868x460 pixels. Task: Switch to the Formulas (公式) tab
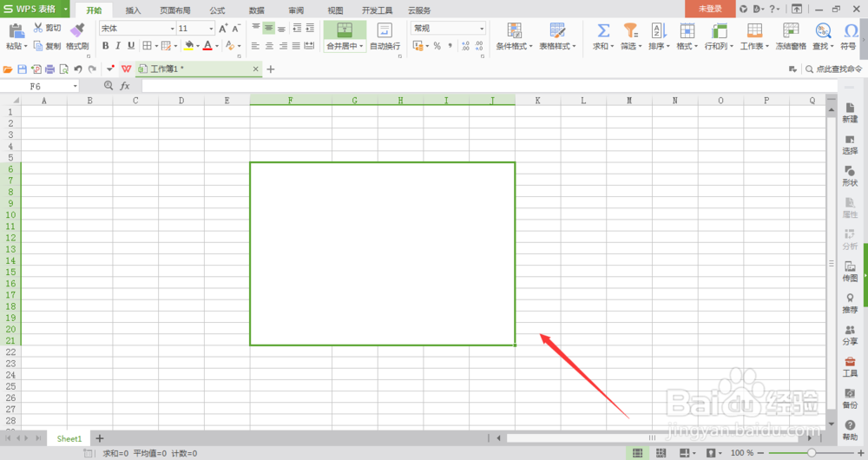(x=217, y=10)
